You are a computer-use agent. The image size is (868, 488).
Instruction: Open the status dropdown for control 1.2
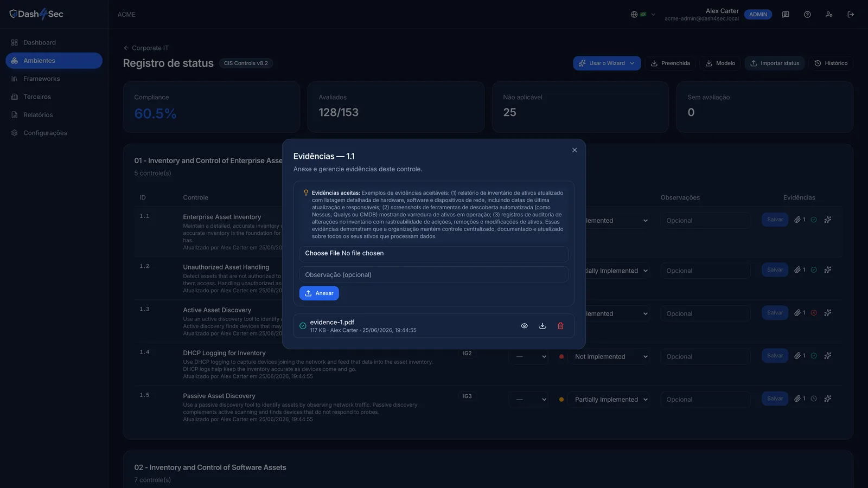pyautogui.click(x=617, y=271)
